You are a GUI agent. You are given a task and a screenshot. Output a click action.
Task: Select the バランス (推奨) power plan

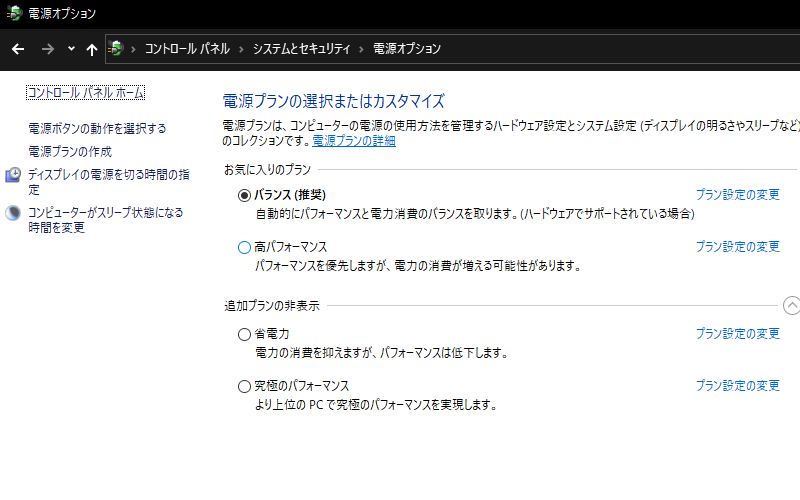coord(245,195)
